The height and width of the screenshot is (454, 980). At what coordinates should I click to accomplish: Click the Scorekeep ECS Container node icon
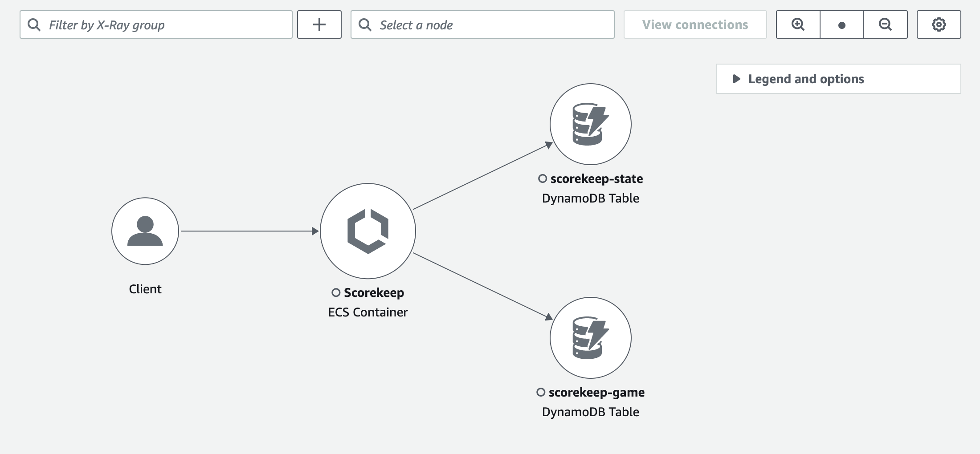[x=367, y=231]
